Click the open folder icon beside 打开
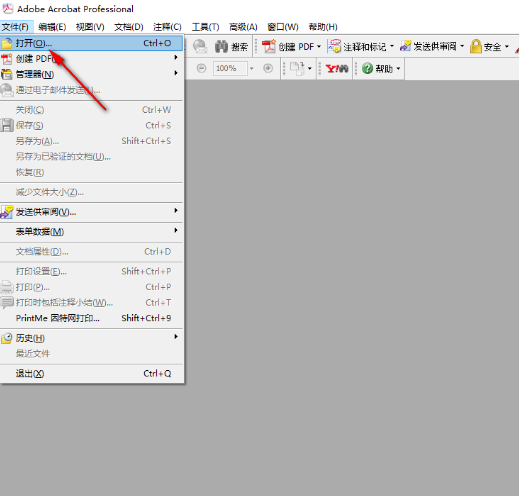This screenshot has height=496, width=519. coord(6,43)
